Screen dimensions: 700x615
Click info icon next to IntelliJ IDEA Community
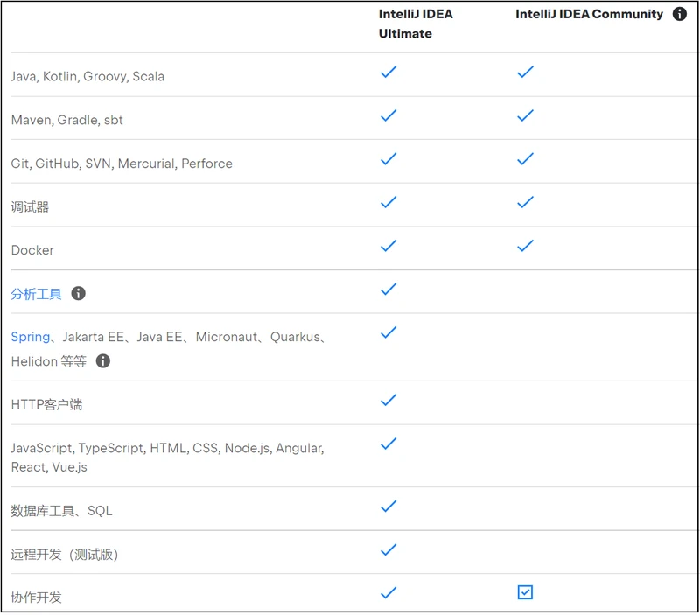tap(679, 14)
